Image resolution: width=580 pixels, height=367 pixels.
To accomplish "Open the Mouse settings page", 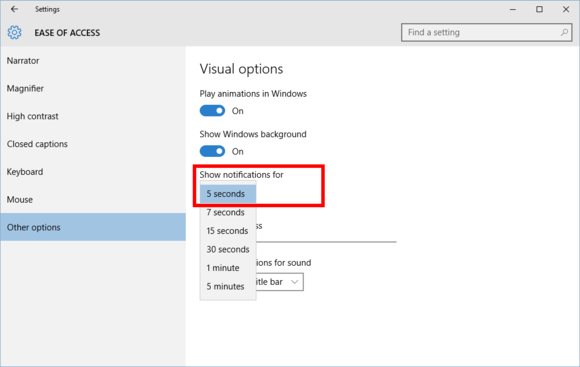I will click(x=93, y=199).
